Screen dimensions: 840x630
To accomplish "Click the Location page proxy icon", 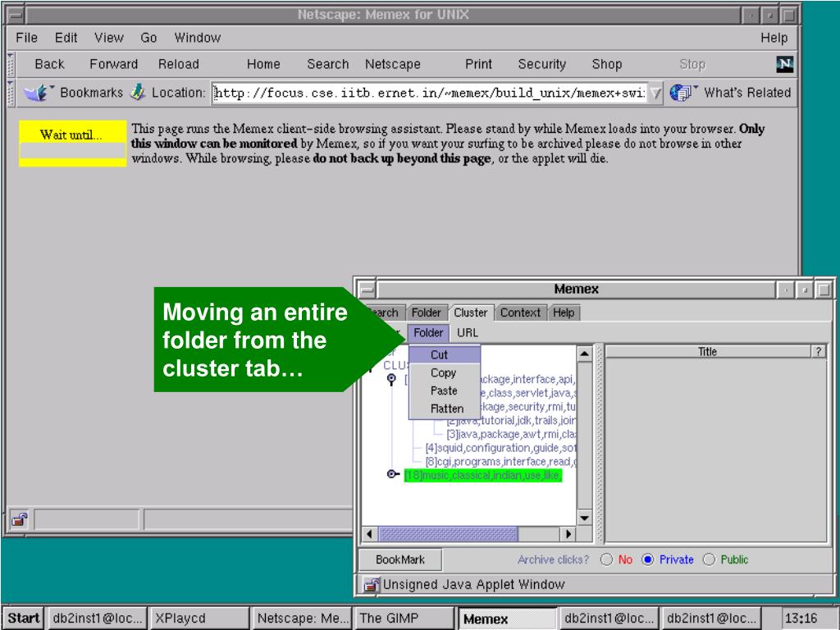I will click(138, 92).
